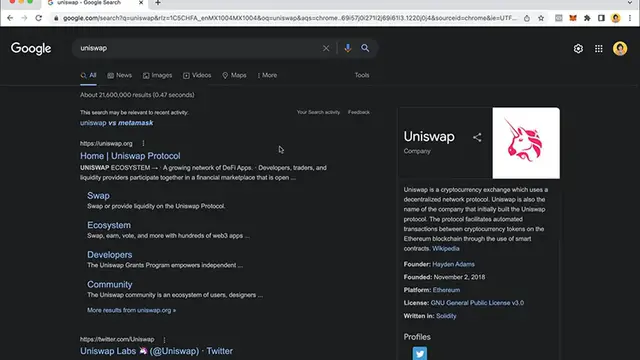Viewport: 640px width, 360px height.
Task: Click the share icon in the address bar
Action: [x=527, y=18]
